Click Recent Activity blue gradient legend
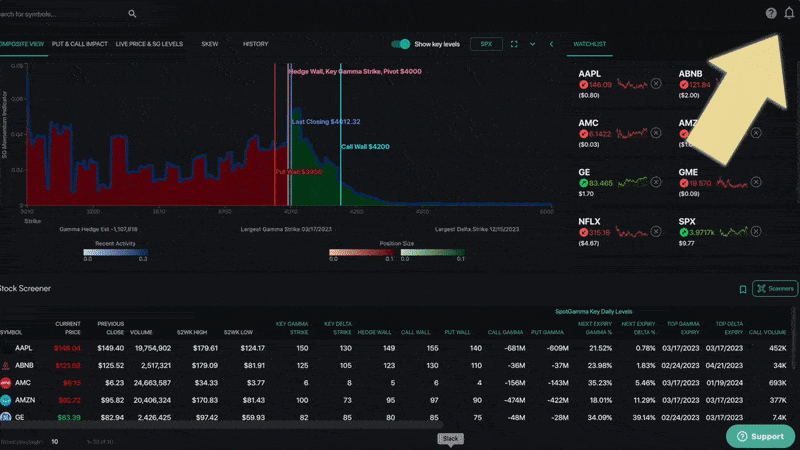The height and width of the screenshot is (450, 800). coord(115,252)
